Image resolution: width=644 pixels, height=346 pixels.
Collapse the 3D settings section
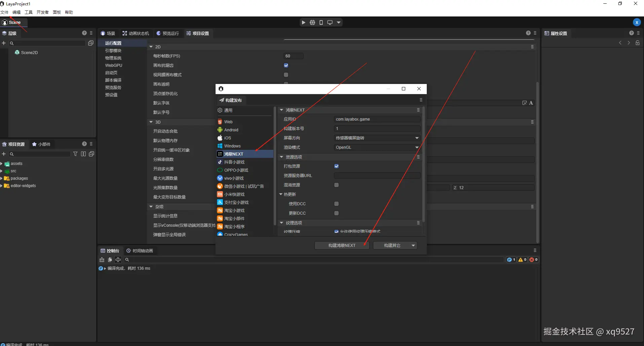tap(151, 122)
